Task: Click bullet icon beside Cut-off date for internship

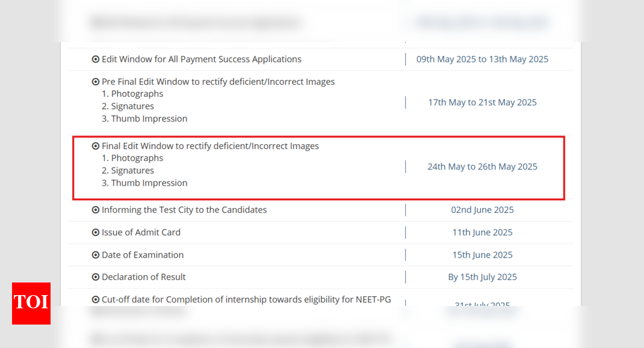Action: point(96,299)
